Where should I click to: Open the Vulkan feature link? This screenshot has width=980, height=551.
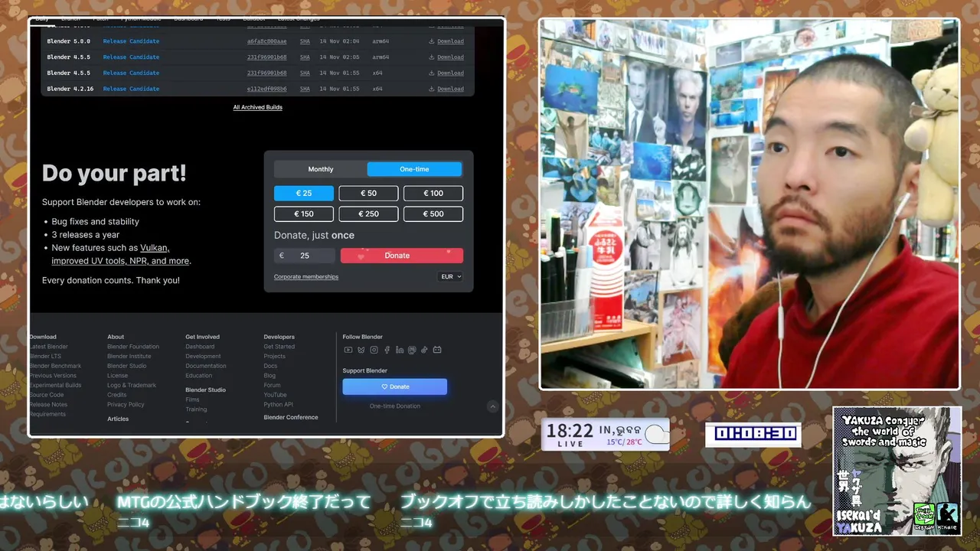coord(154,248)
